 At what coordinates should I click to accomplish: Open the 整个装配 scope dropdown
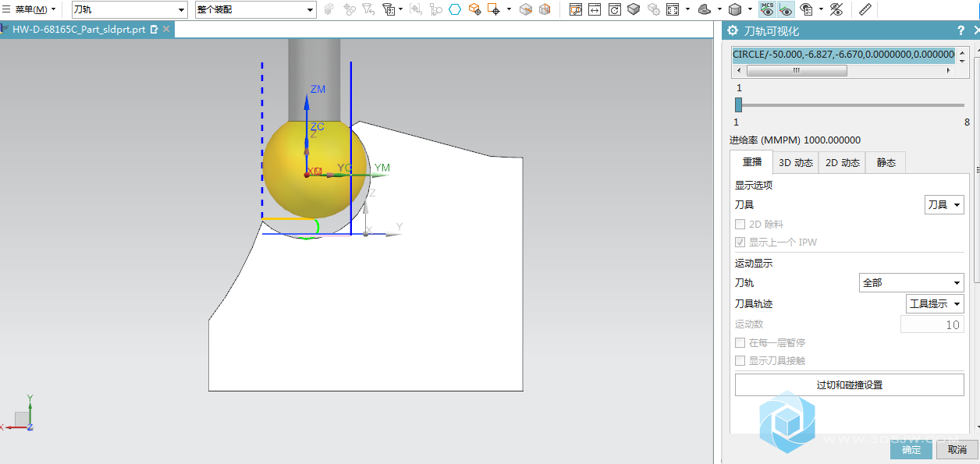255,9
